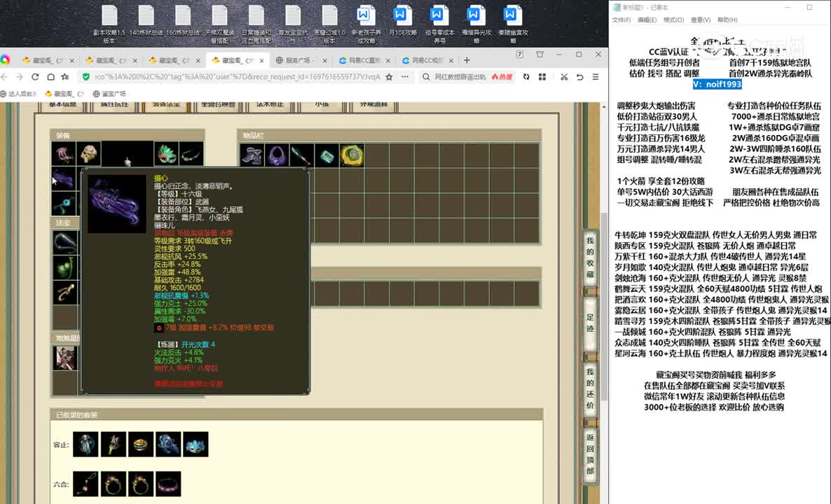This screenshot has width=831, height=504.
Task: Open the 鉴宝广场 bookmark
Action: click(110, 94)
